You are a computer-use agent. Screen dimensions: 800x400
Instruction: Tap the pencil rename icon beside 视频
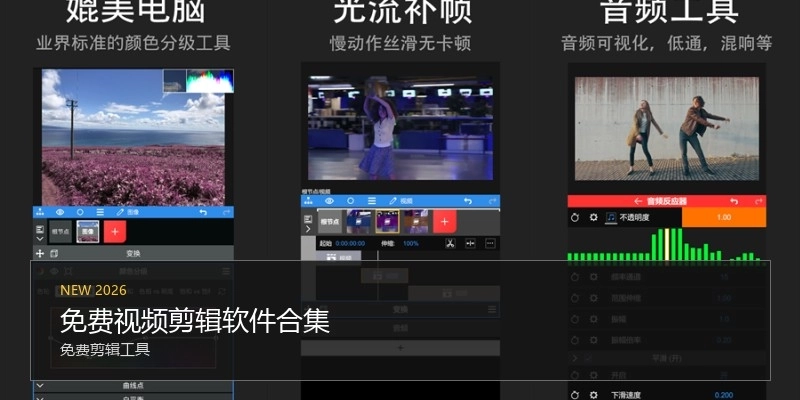(393, 201)
